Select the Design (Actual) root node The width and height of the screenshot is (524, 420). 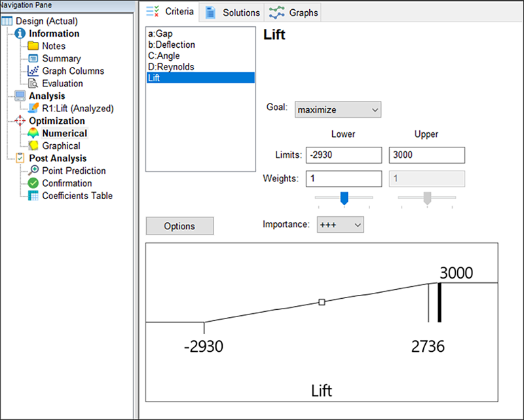[x=47, y=21]
